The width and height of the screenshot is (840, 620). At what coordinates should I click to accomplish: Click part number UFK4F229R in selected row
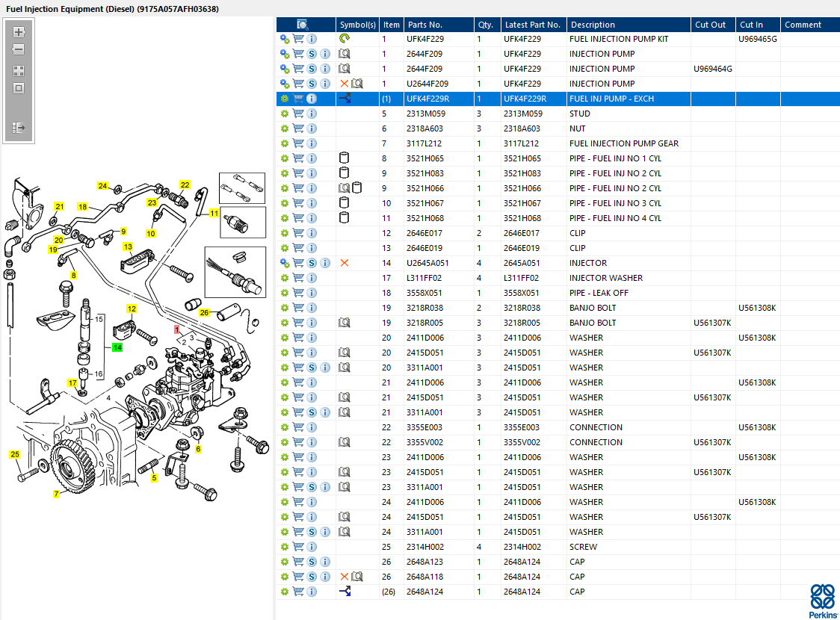pyautogui.click(x=428, y=99)
